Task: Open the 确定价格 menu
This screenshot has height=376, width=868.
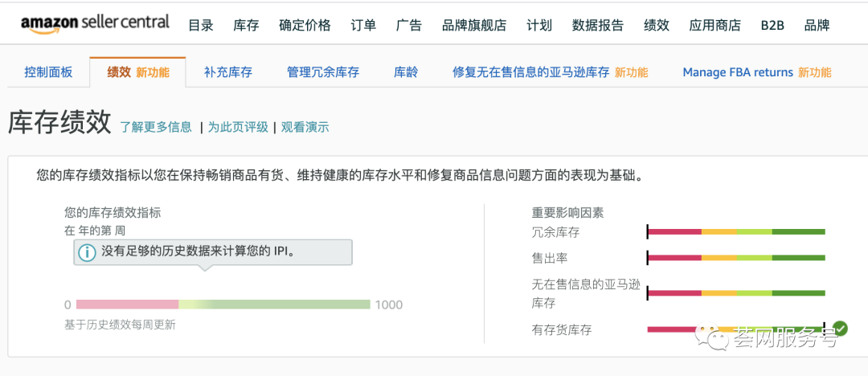Action: pos(305,25)
